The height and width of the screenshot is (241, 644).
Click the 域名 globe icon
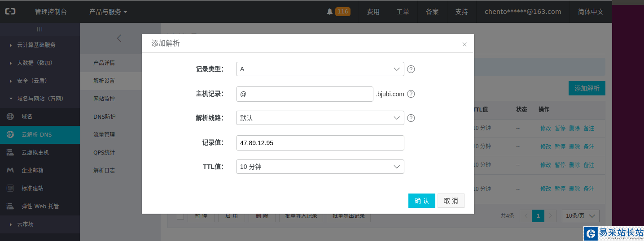[10, 116]
